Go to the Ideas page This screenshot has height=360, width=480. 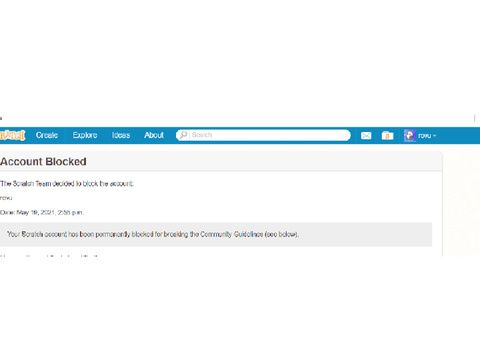click(121, 135)
